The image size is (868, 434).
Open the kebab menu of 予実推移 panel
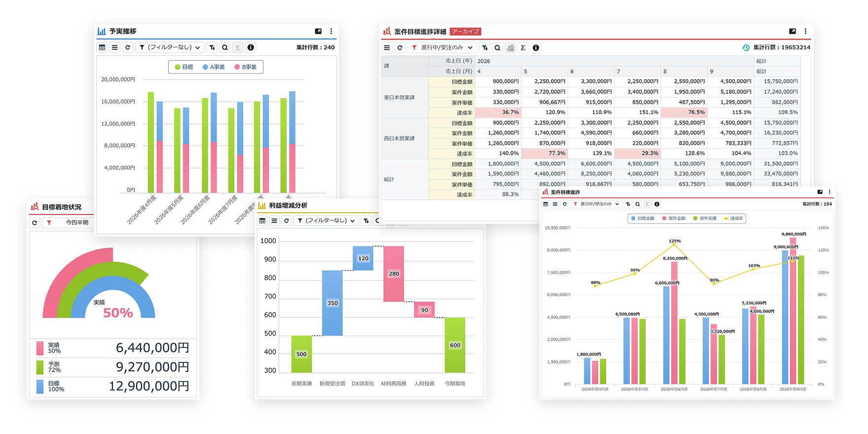pyautogui.click(x=331, y=31)
